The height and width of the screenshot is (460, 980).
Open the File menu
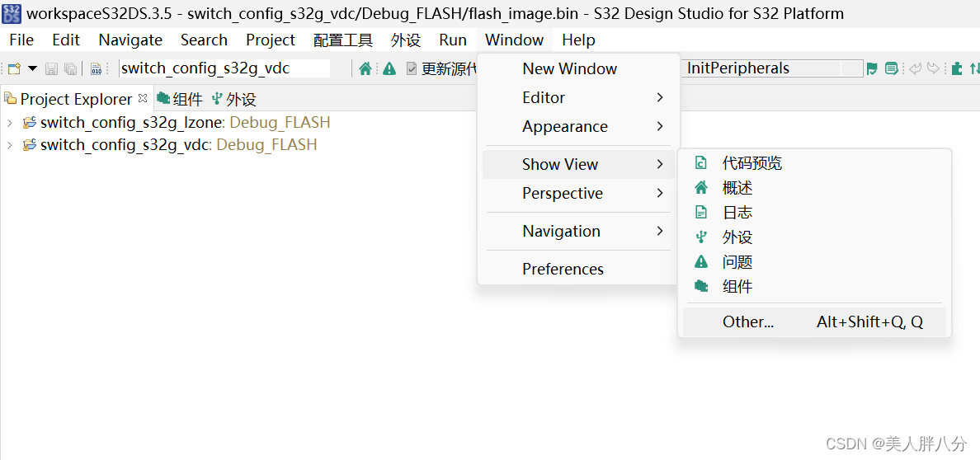coord(22,40)
